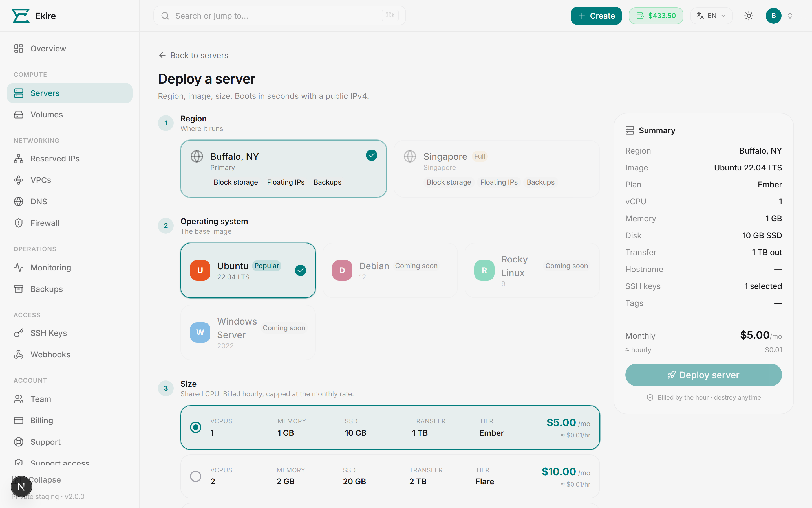Click the 'Ubuntu 22.04 LTS' summary value
Image resolution: width=812 pixels, height=508 pixels.
point(748,168)
